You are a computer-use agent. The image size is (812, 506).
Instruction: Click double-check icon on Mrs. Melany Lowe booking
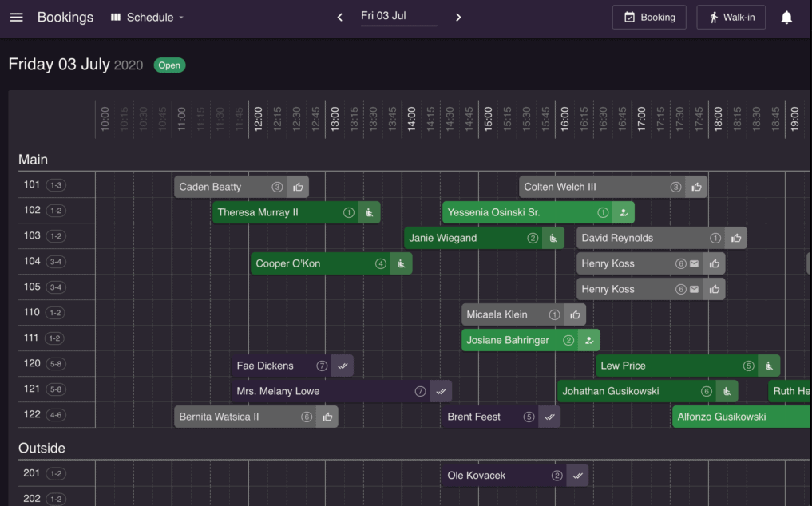(x=441, y=391)
